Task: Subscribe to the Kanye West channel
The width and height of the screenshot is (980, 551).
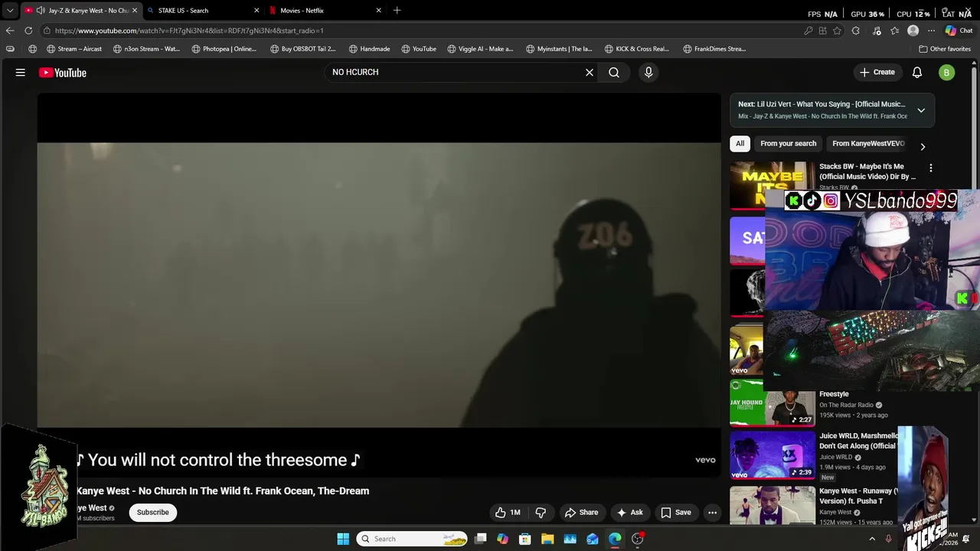Action: click(153, 513)
